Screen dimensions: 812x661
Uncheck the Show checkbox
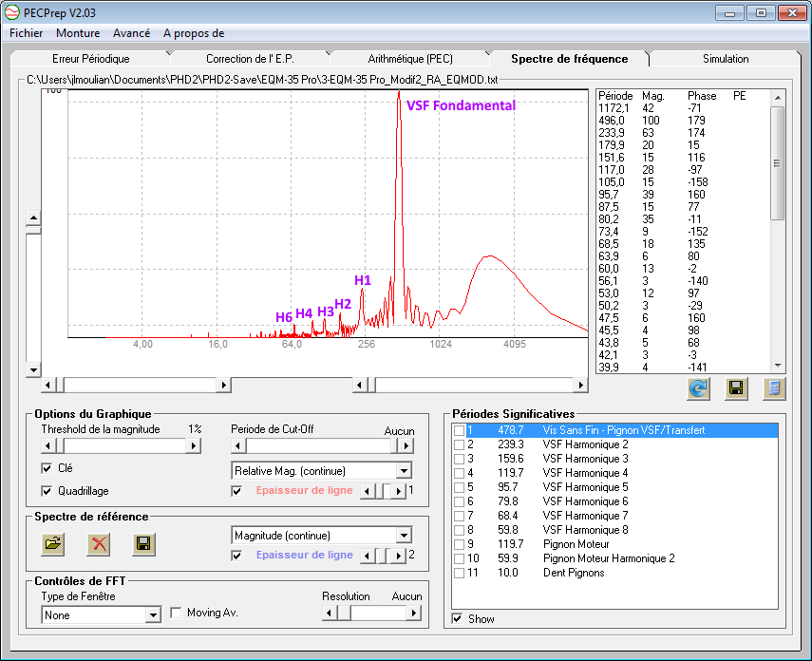click(457, 618)
